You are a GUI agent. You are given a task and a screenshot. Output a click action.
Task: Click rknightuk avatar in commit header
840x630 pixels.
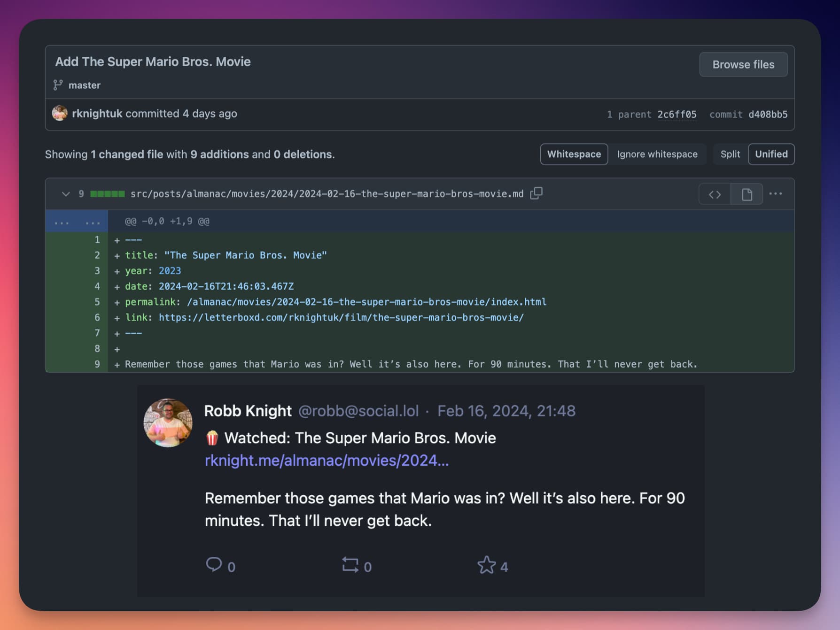[x=60, y=113]
